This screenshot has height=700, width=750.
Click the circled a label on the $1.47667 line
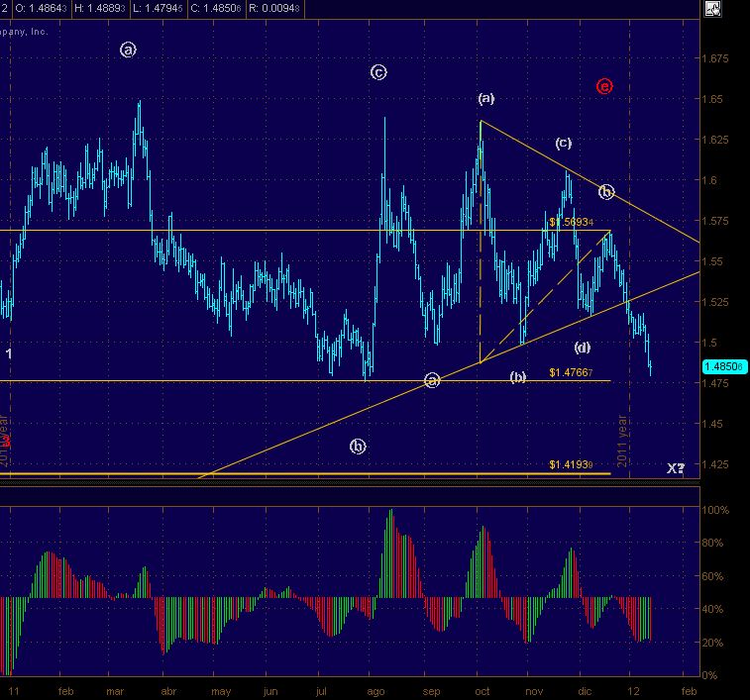point(432,380)
